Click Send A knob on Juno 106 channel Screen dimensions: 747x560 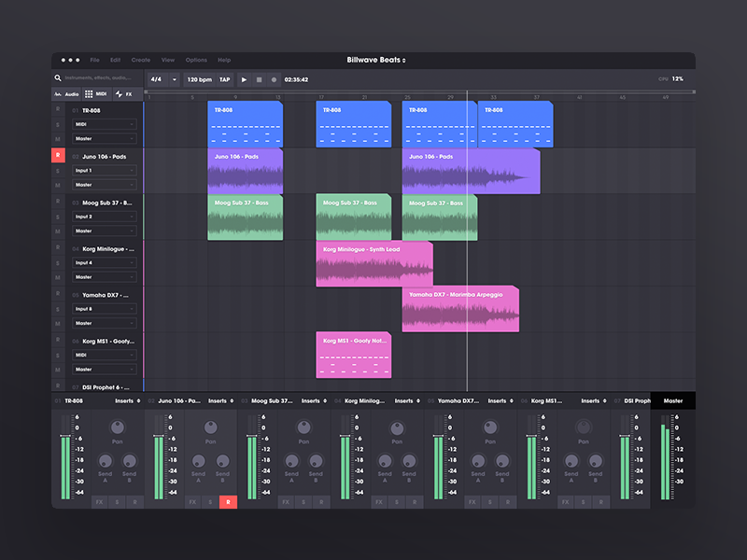(x=198, y=462)
